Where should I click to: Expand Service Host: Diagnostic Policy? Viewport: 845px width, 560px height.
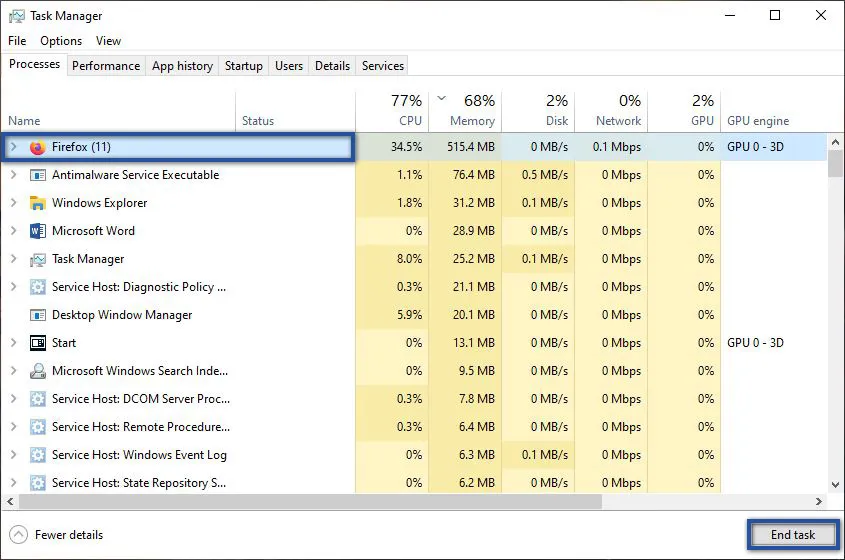(13, 287)
